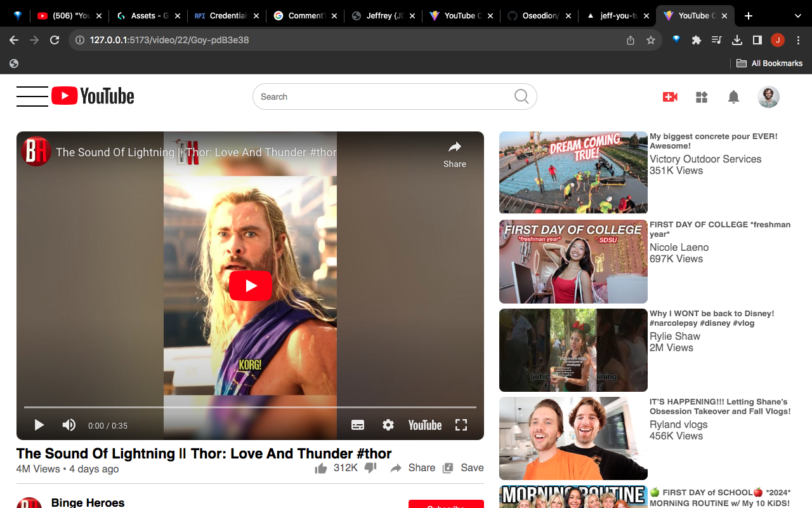Image resolution: width=812 pixels, height=508 pixels.
Task: Switch to the jeff-you-tu tab
Action: [617, 16]
